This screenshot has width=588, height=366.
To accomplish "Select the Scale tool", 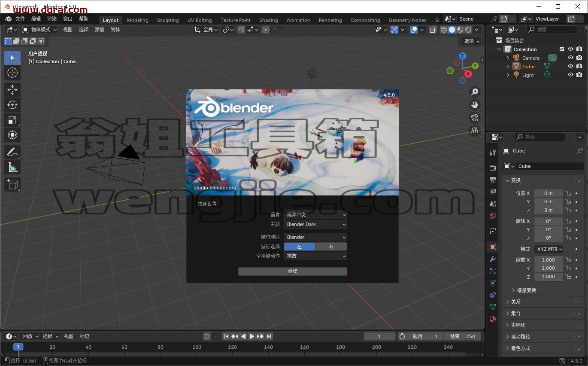I will tap(12, 120).
